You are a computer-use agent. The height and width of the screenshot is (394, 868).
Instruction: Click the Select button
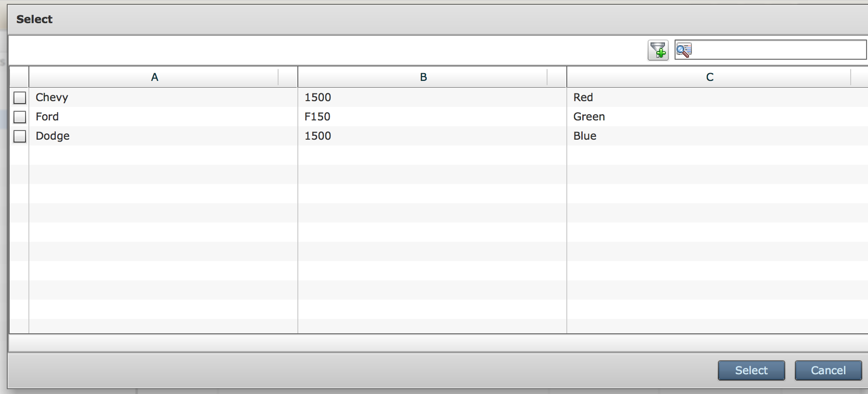[751, 370]
